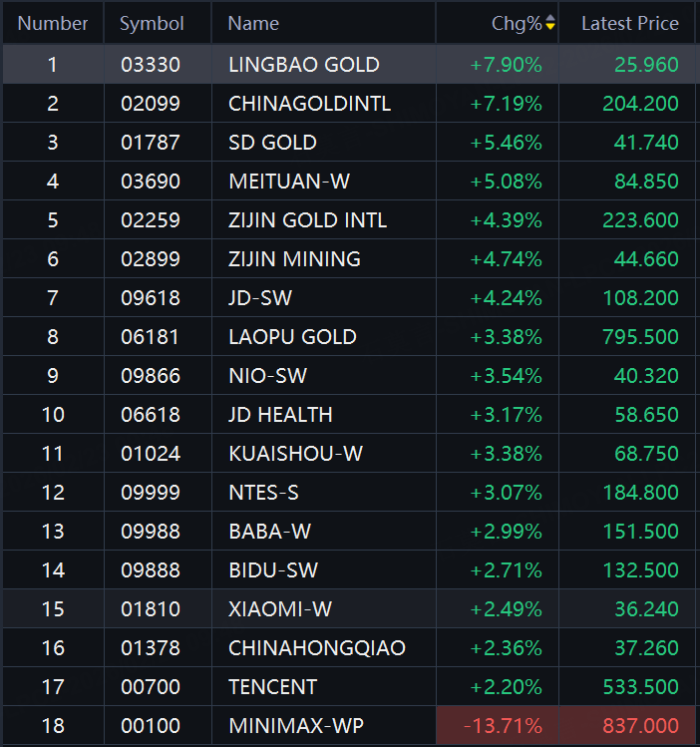
Task: Select the JD HEALTH stock name
Action: click(x=280, y=415)
